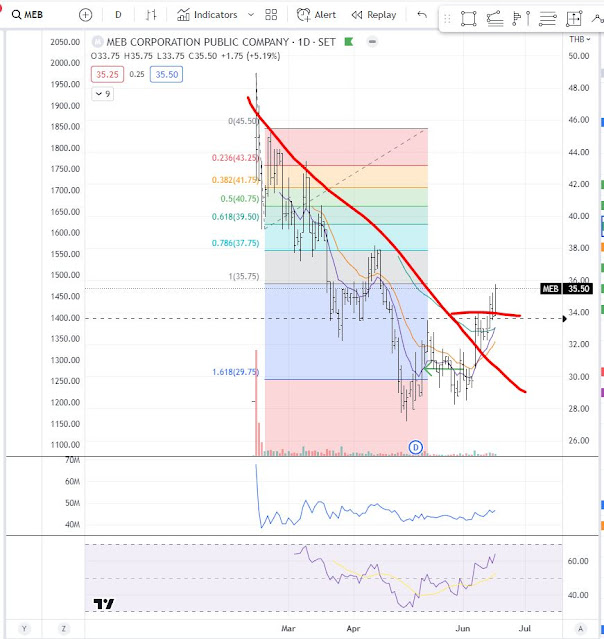The image size is (604, 639).
Task: Click the gray minus pill beside title
Action: pos(372,42)
